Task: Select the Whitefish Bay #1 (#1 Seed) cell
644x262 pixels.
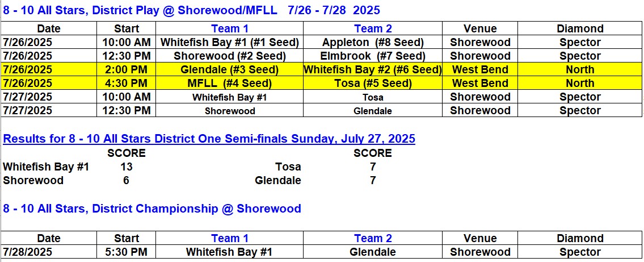Action: tap(230, 43)
